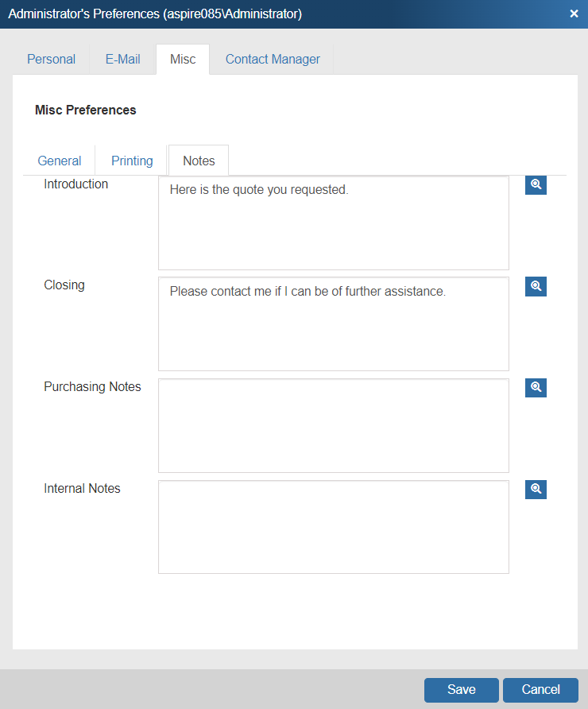Open the E-Mail tab

point(122,60)
